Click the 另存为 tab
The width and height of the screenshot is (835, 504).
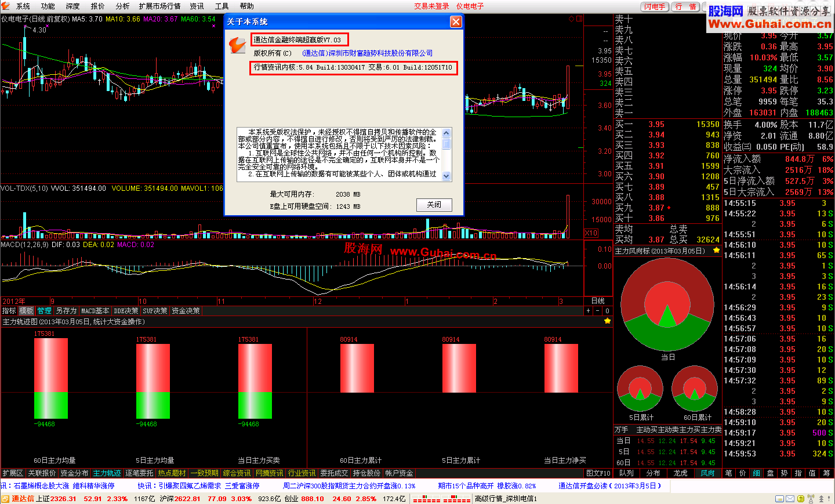point(66,311)
